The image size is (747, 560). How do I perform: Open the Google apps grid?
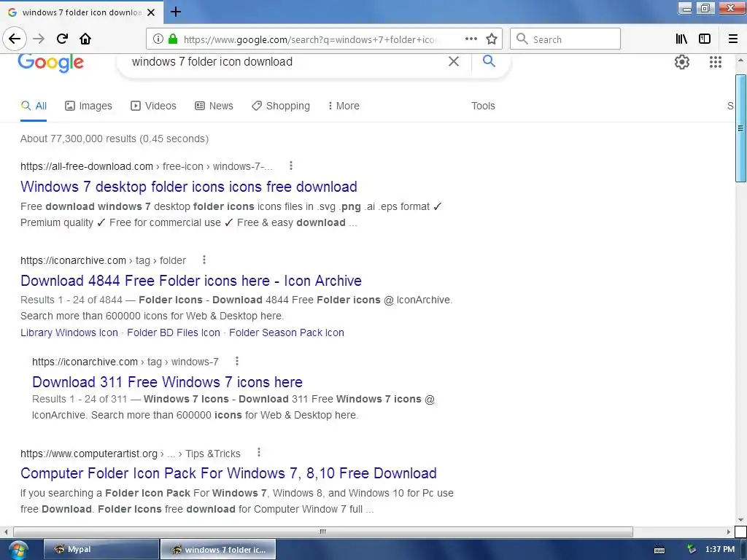715,62
